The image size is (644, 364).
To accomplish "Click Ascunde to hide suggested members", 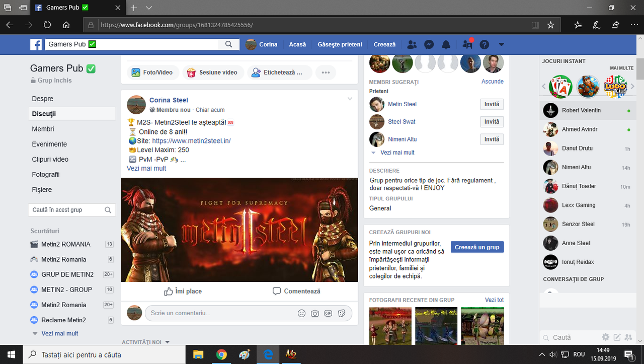I will coord(493,81).
